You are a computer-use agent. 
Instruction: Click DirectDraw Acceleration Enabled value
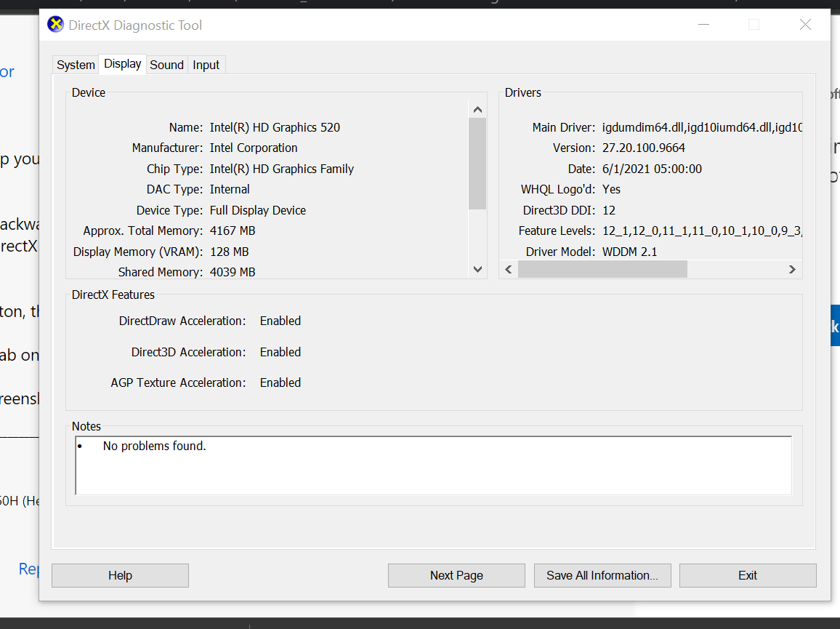[x=280, y=321]
